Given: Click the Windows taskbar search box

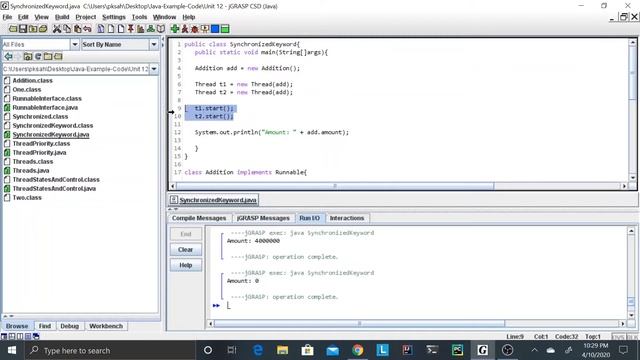Looking at the screenshot, I should click(x=110, y=350).
